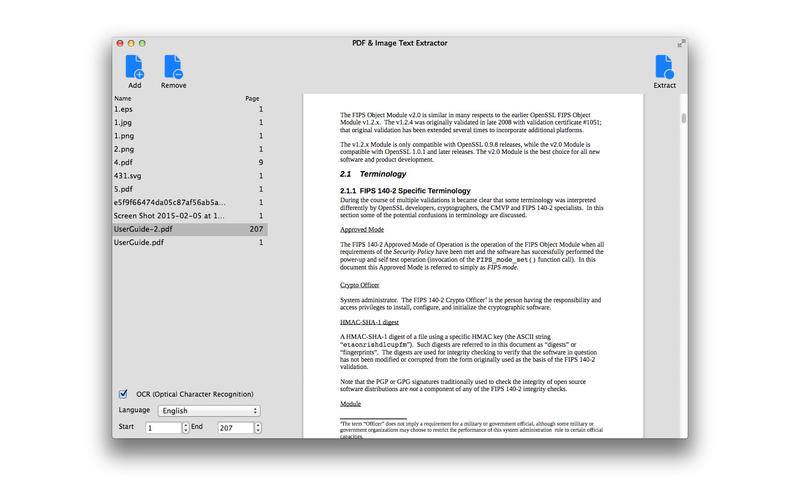Select the e5f9f66474da05c87af56ab5a file row
The width and height of the screenshot is (800, 500).
click(189, 203)
